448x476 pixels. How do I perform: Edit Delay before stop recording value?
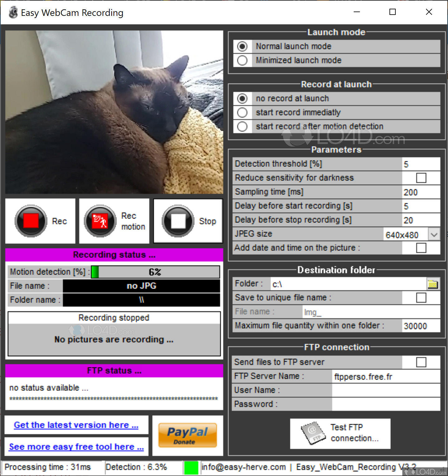click(x=421, y=220)
